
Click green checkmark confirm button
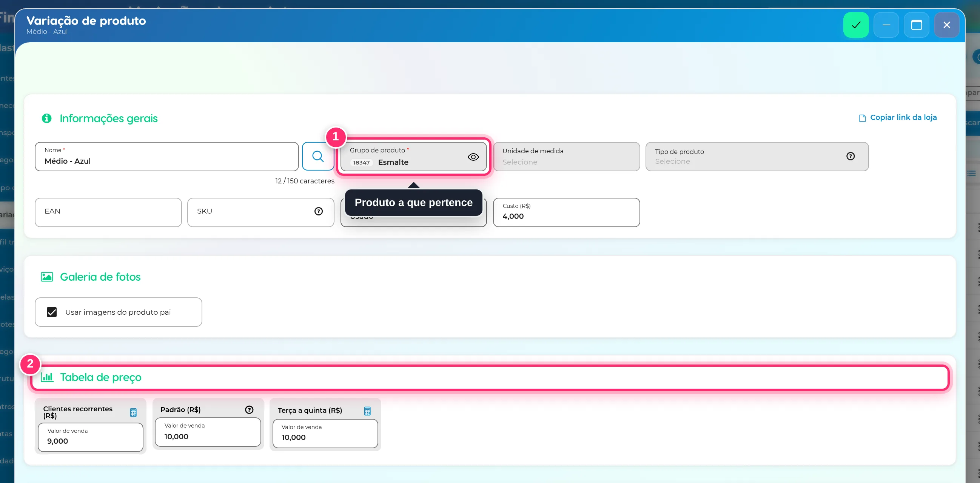pyautogui.click(x=855, y=25)
